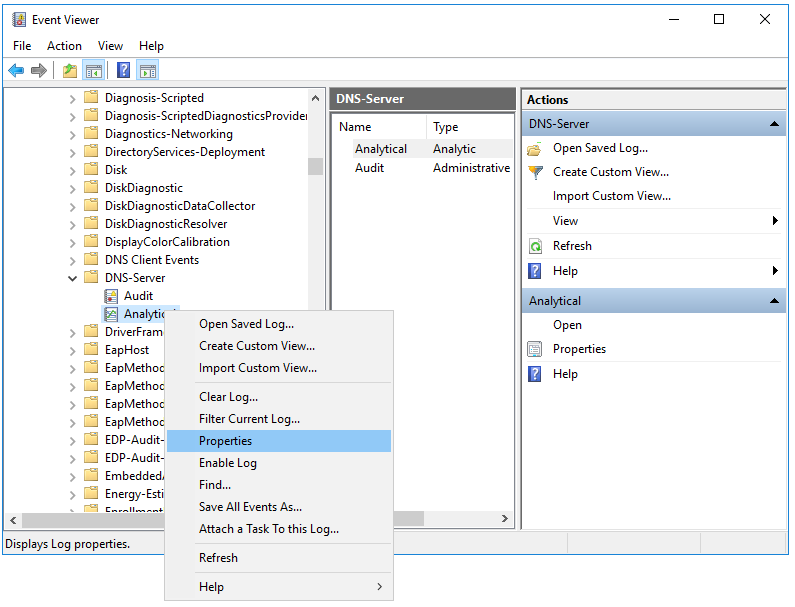Choose Properties from the context menu
This screenshot has height=607, width=795.
[x=225, y=441]
